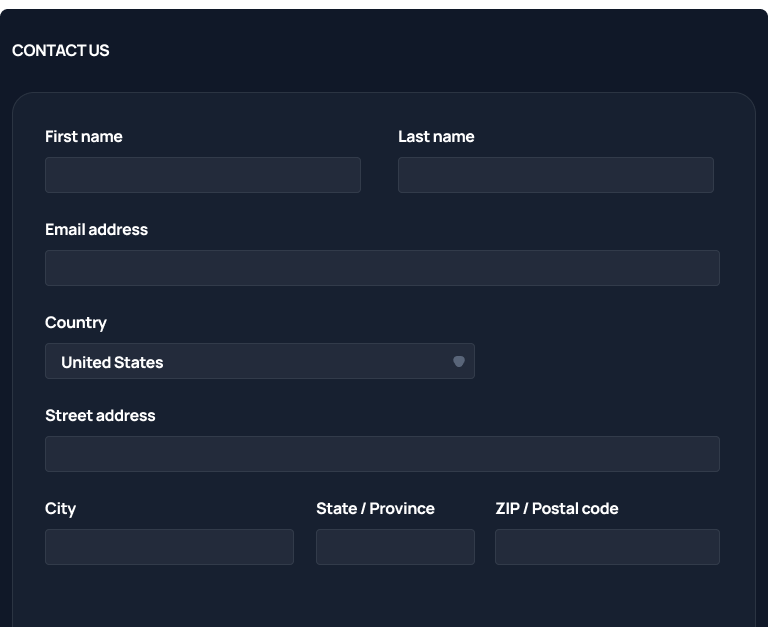Click the "Street address" label
The height and width of the screenshot is (627, 768).
point(100,415)
